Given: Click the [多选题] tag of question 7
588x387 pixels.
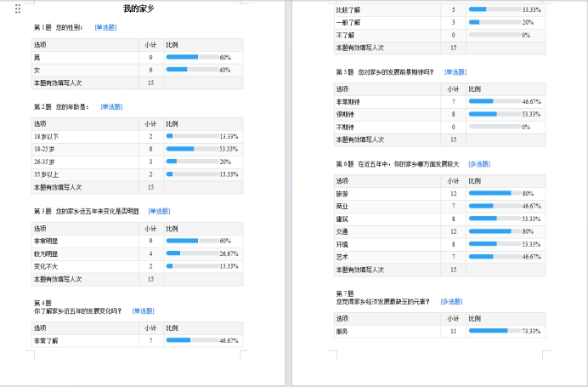Looking at the screenshot, I should pyautogui.click(x=451, y=302).
